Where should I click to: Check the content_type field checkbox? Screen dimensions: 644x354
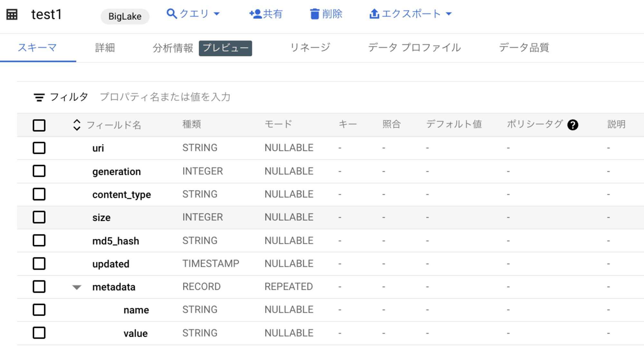tap(39, 194)
